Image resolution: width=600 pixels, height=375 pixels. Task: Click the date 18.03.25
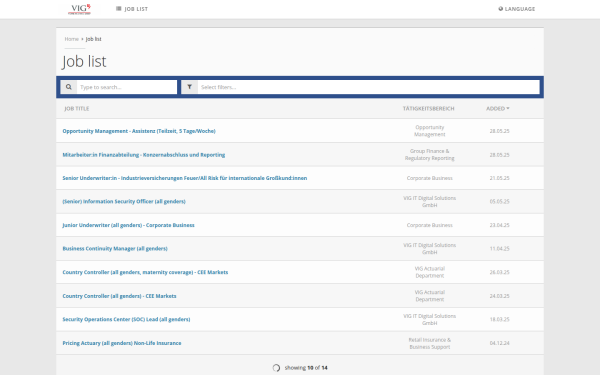(499, 320)
